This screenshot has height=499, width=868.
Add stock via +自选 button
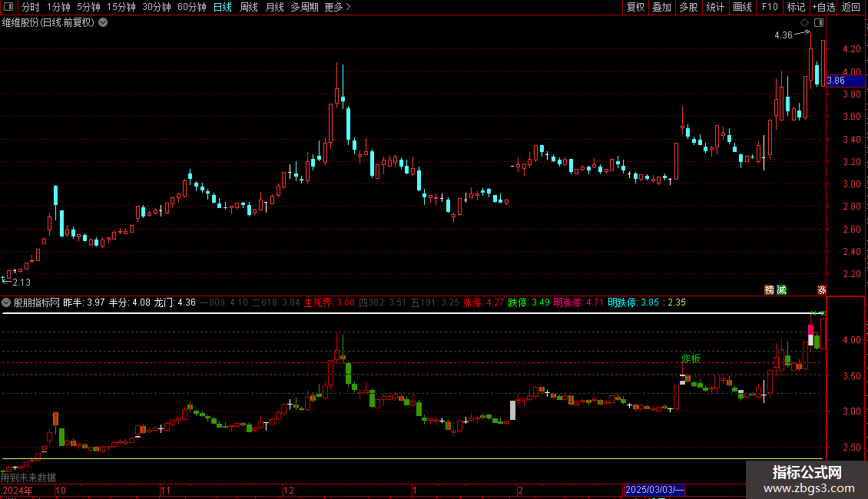tap(823, 7)
